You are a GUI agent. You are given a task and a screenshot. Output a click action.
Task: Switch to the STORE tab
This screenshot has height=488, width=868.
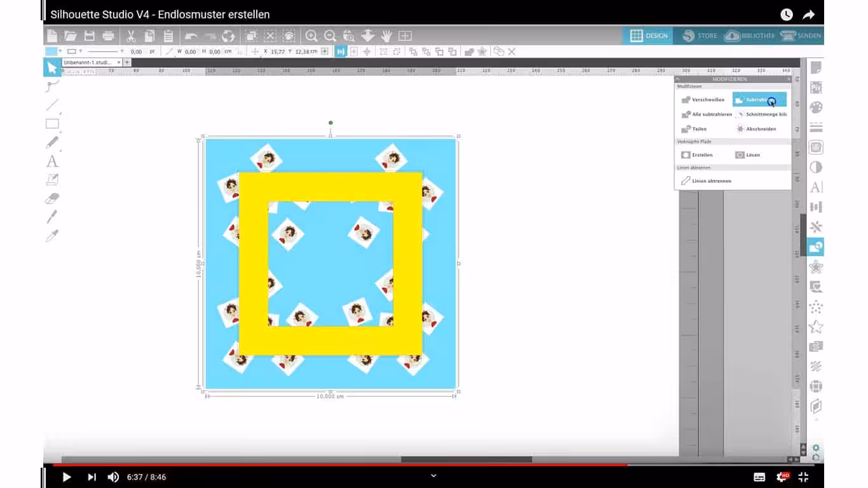pyautogui.click(x=700, y=36)
